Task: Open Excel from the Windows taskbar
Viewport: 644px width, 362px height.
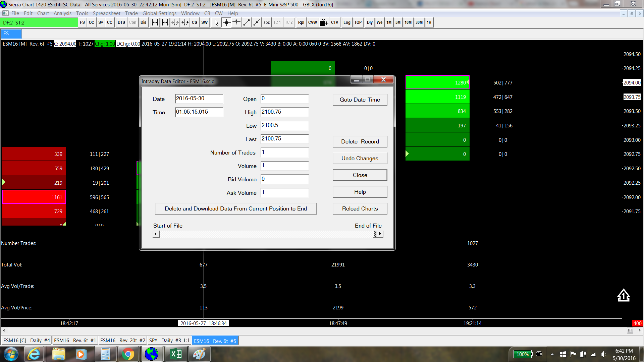Action: click(x=176, y=354)
